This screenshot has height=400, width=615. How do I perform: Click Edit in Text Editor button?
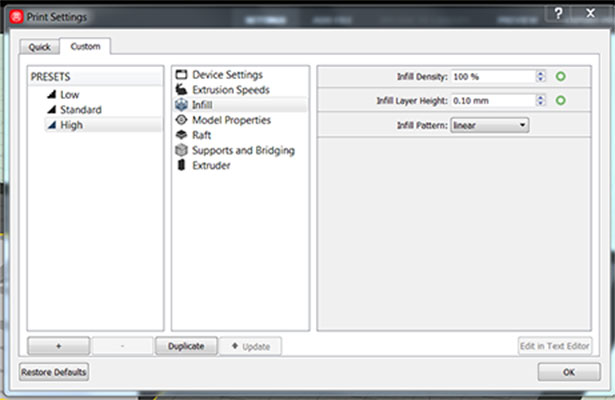coord(555,346)
